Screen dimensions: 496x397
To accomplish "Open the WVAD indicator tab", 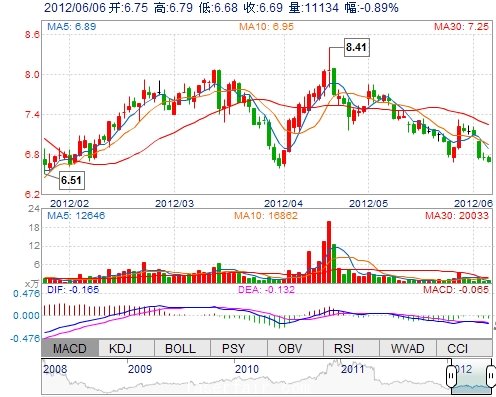I will point(407,348).
